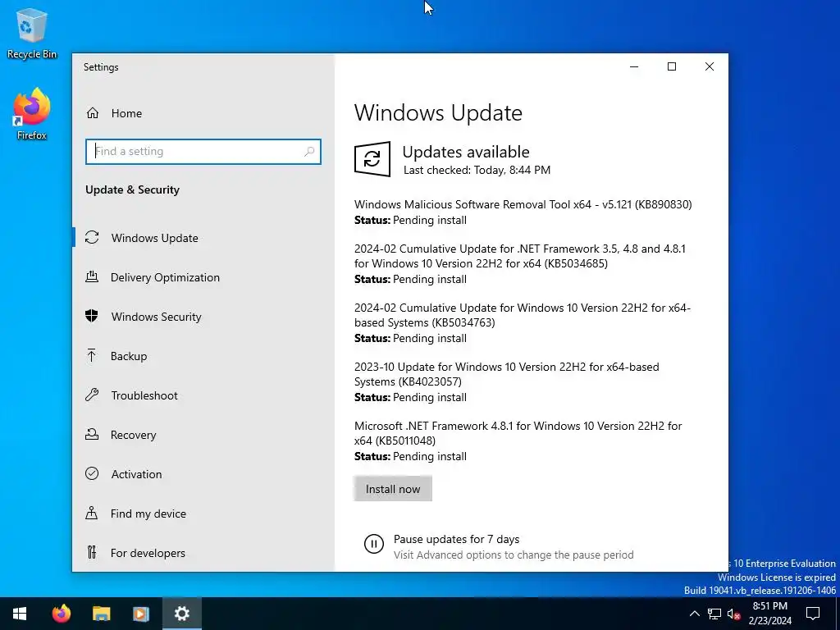Screen dimensions: 840x630
Task: Select the Firefox desktop shortcut
Action: click(32, 115)
